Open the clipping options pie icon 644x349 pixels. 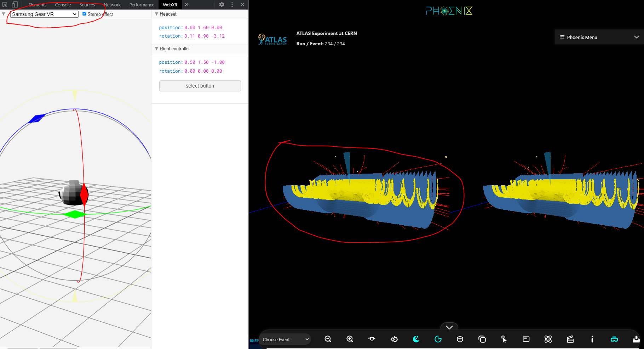pyautogui.click(x=438, y=339)
